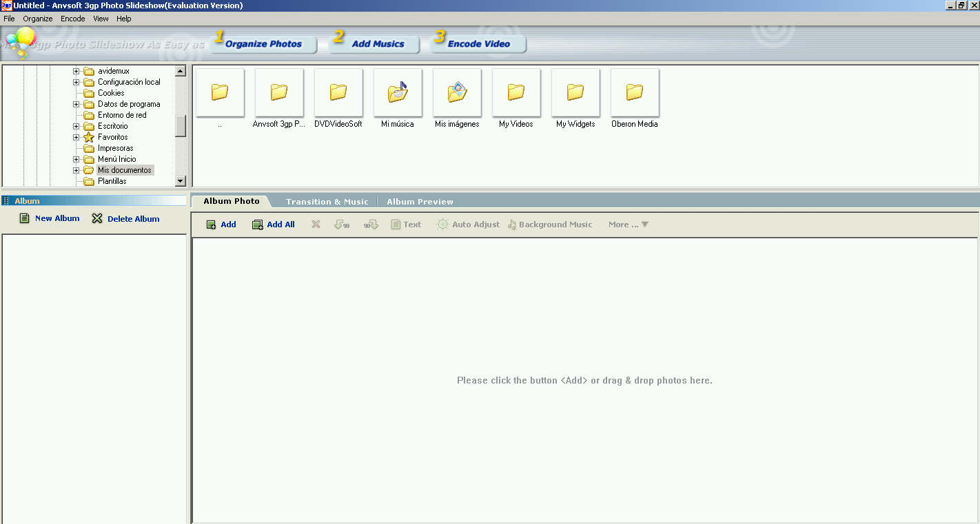Go to step 3 Encode Video
Screen dimensions: 980x524
coord(479,44)
